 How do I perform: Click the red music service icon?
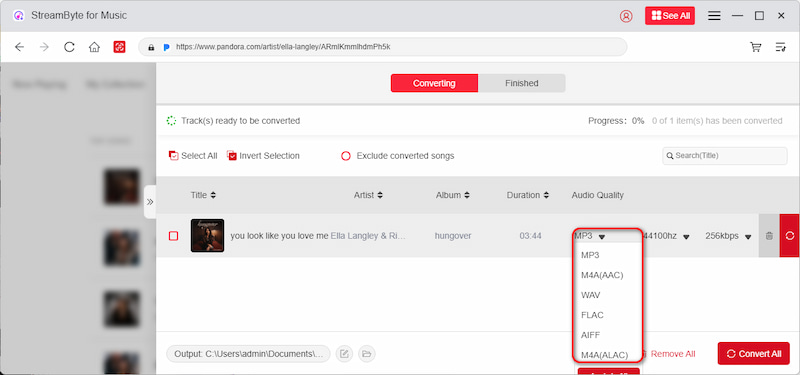click(119, 47)
